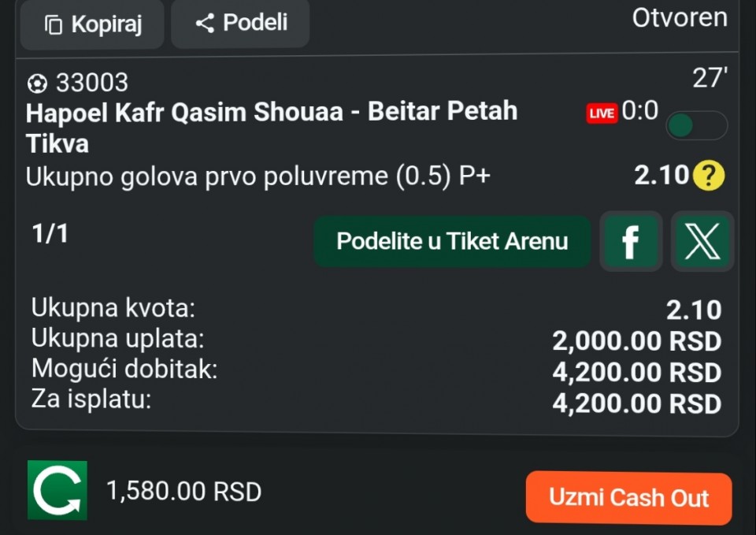This screenshot has width=756, height=535.
Task: Share ticket on X (Twitter)
Action: click(x=702, y=241)
